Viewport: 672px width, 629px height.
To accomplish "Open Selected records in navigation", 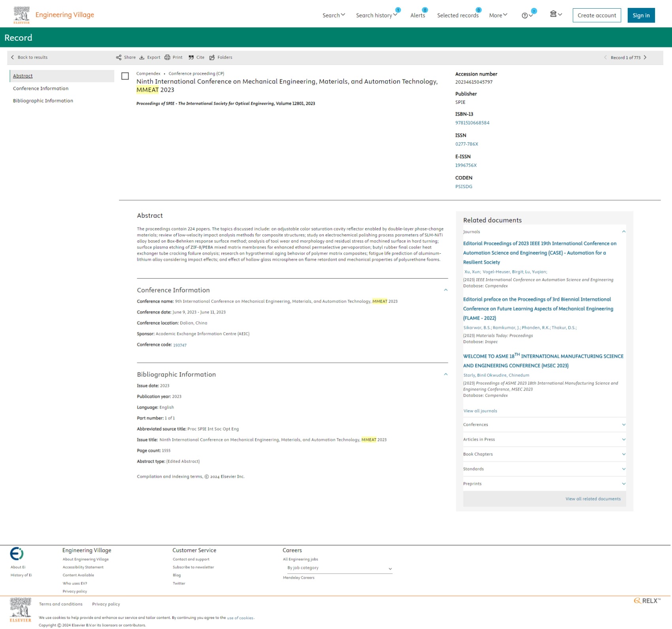I will coord(458,15).
